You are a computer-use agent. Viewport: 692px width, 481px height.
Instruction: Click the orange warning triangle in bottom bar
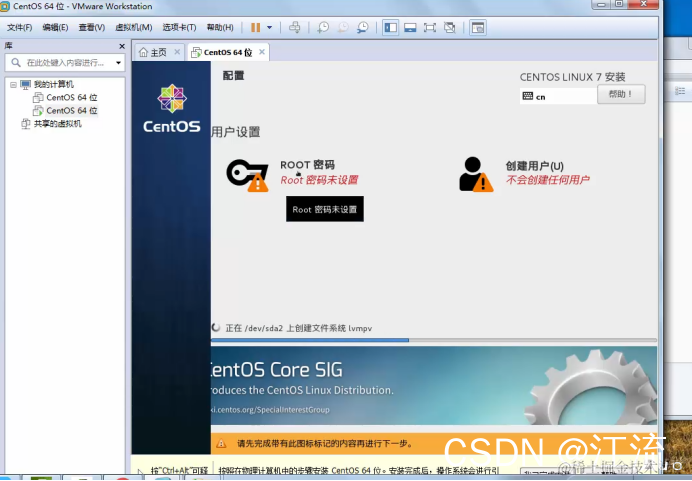(x=221, y=443)
